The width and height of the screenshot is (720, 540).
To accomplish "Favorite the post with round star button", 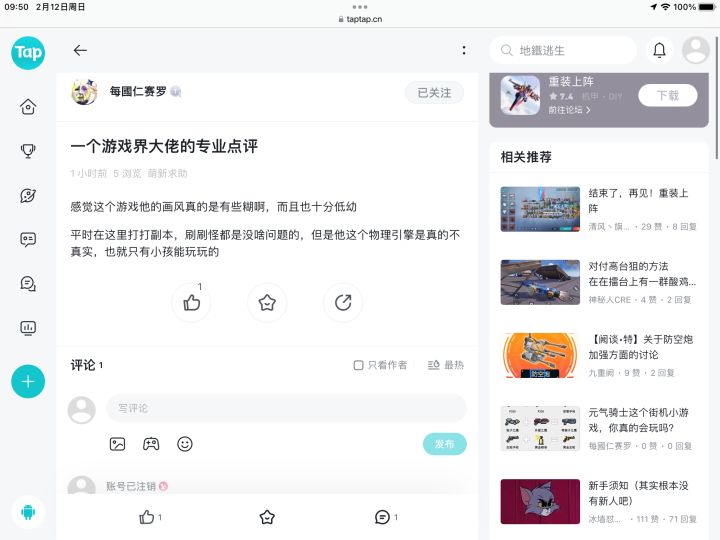I will 267,303.
